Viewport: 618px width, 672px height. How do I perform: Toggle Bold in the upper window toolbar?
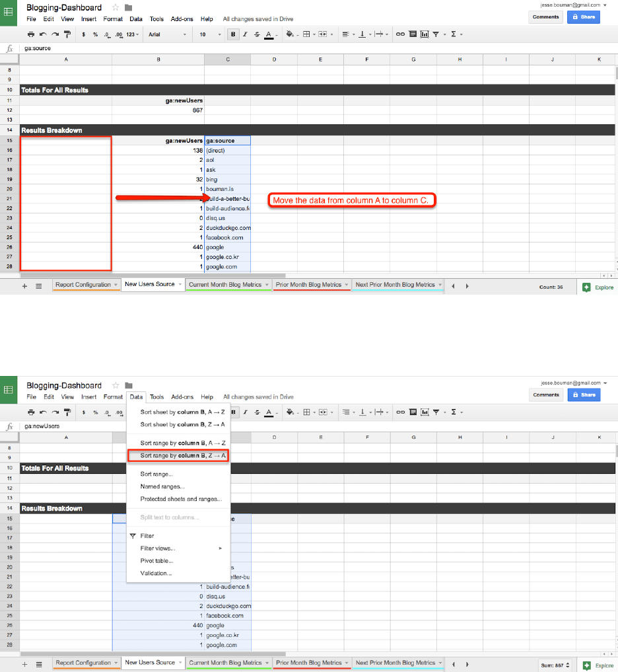click(x=233, y=34)
